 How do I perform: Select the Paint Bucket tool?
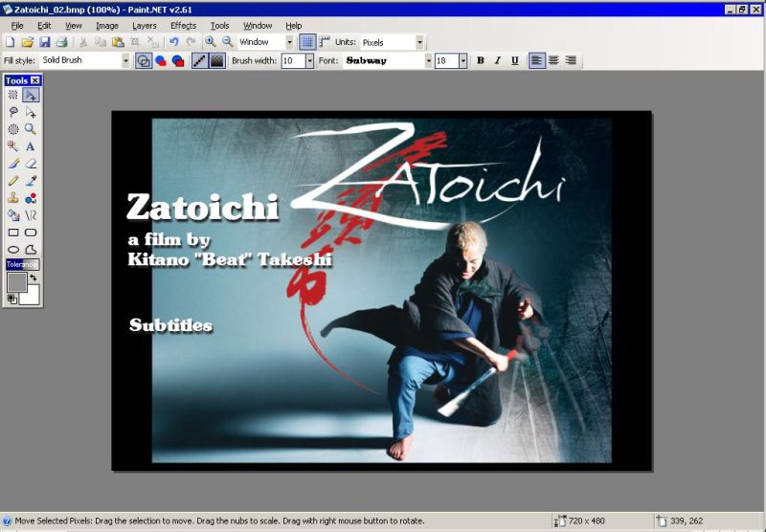[13, 215]
